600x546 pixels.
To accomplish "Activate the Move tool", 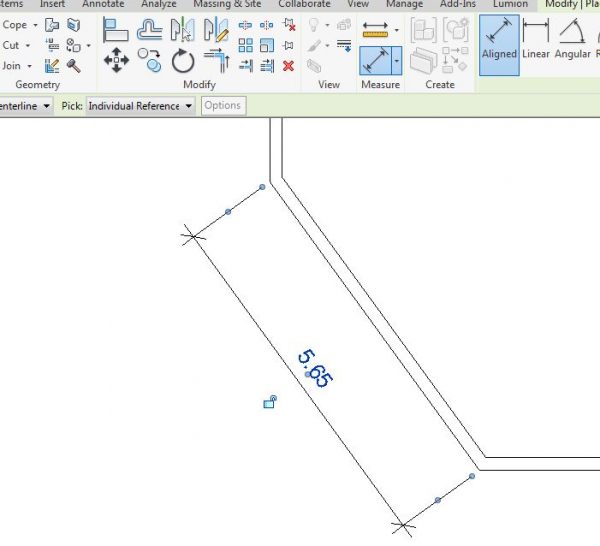I will 116,61.
